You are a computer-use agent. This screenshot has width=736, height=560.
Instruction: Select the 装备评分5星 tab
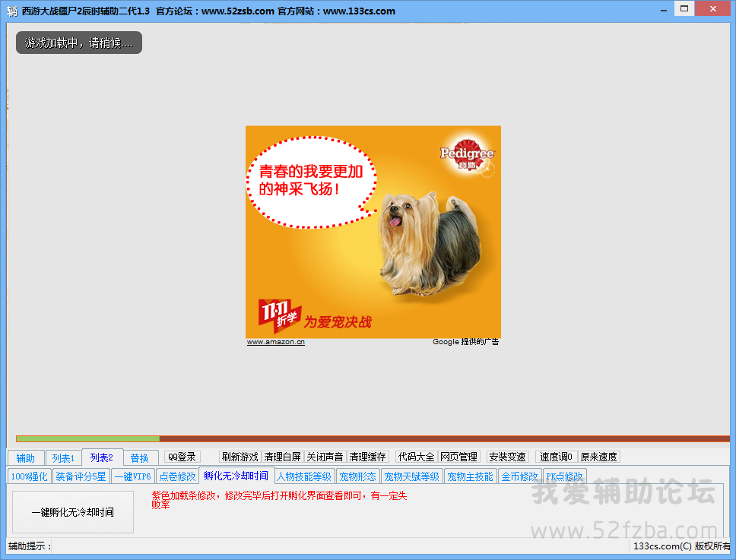click(x=81, y=476)
